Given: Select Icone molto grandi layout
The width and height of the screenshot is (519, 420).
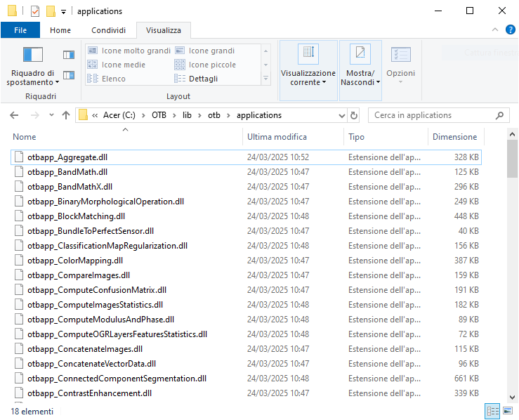Looking at the screenshot, I should (x=129, y=51).
